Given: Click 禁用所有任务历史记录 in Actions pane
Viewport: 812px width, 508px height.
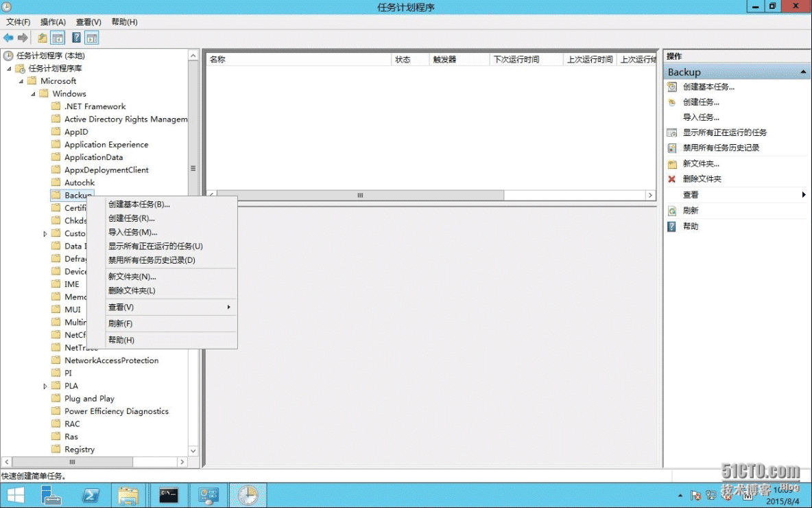Looking at the screenshot, I should point(721,148).
